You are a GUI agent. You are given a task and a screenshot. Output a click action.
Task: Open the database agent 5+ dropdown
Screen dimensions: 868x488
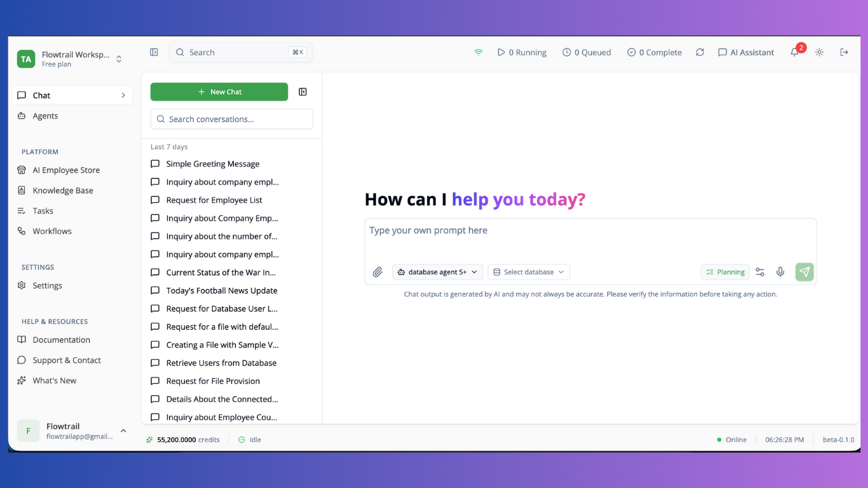(x=437, y=272)
